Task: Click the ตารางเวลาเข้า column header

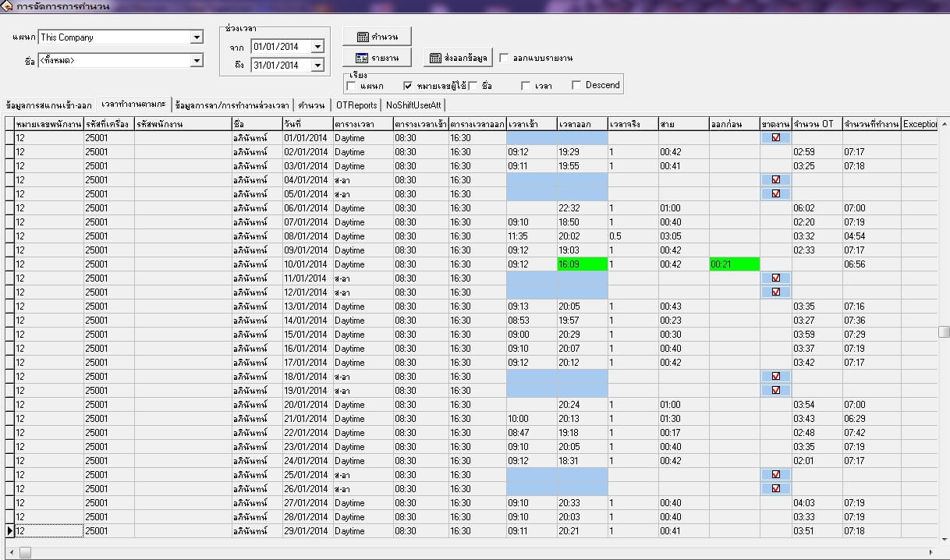Action: point(420,124)
